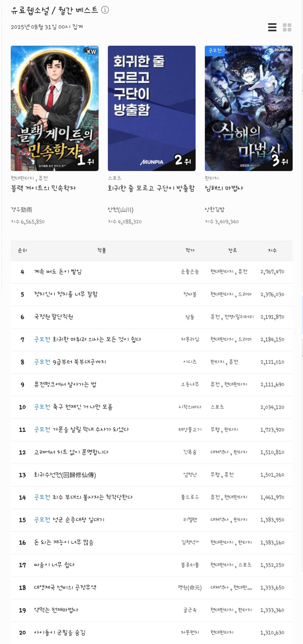The height and width of the screenshot is (644, 303).
Task: Open rank 12 고려에서 치트 없이 문명합니다
Action: (x=71, y=452)
